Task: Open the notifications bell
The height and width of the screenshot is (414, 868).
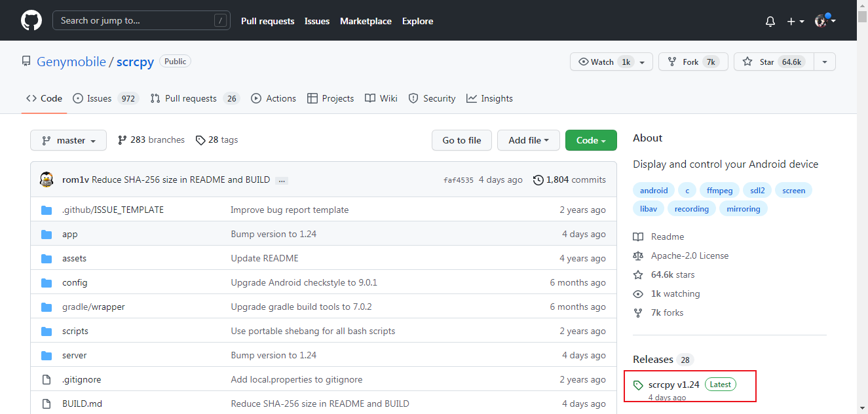Action: 770,21
